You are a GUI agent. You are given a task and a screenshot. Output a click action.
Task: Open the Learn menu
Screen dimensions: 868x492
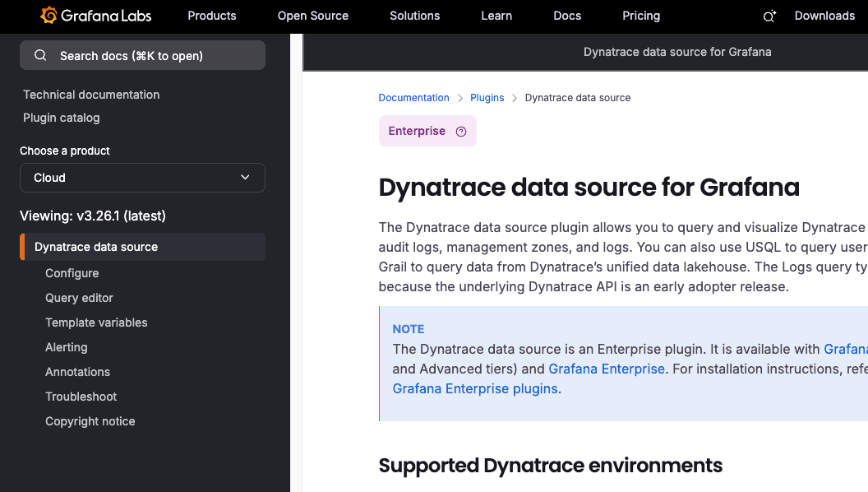coord(496,16)
